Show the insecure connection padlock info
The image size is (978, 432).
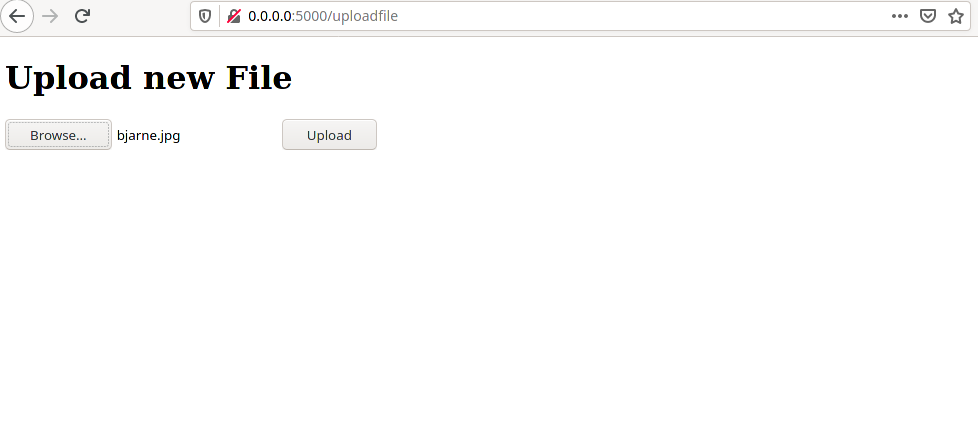tap(234, 16)
